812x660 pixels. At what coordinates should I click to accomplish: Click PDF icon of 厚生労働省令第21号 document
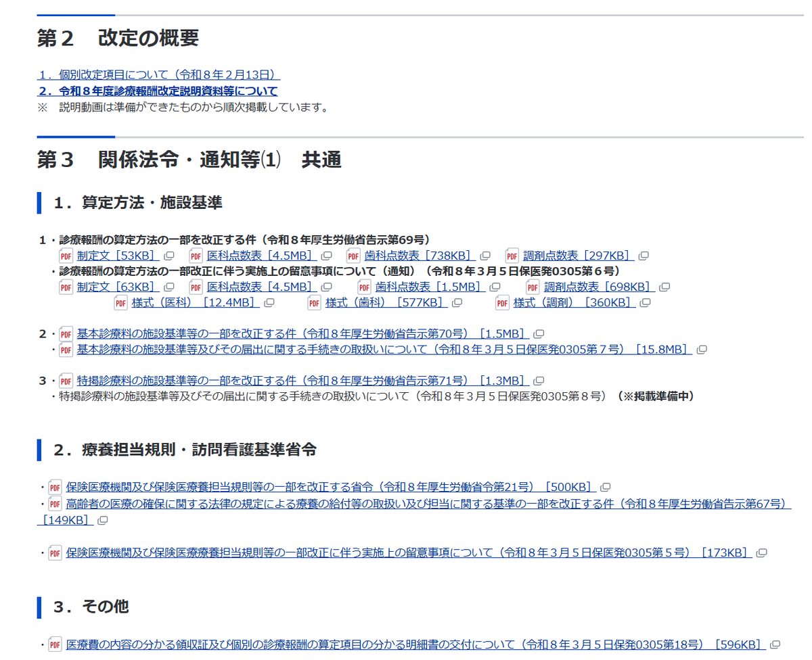click(55, 487)
